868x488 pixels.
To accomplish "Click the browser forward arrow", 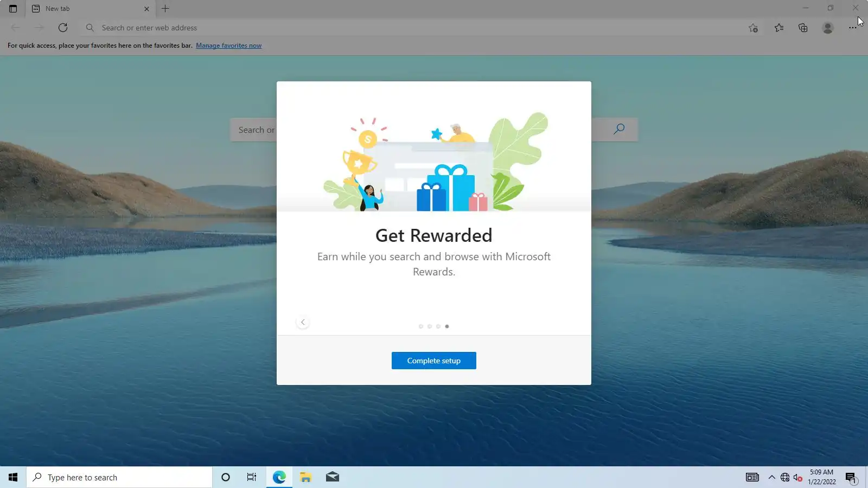I will tap(39, 28).
